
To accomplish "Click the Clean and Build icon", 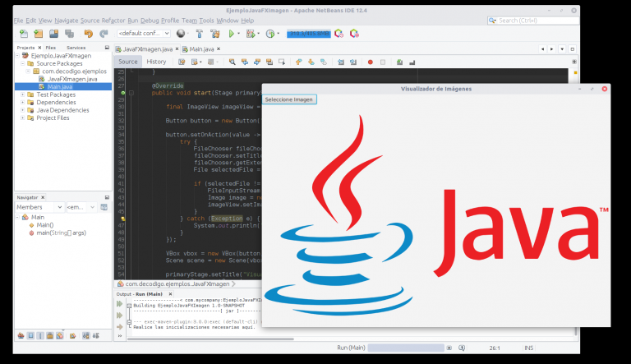I will coord(215,34).
